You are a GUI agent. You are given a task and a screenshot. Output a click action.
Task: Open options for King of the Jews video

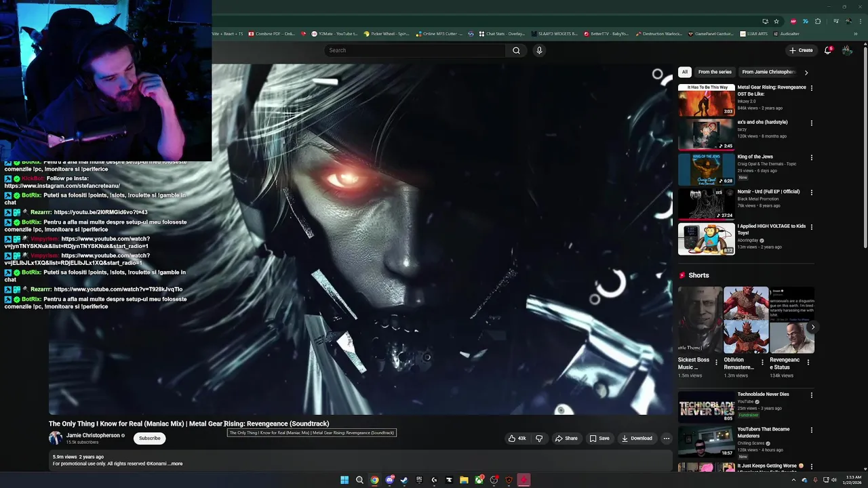tap(811, 158)
